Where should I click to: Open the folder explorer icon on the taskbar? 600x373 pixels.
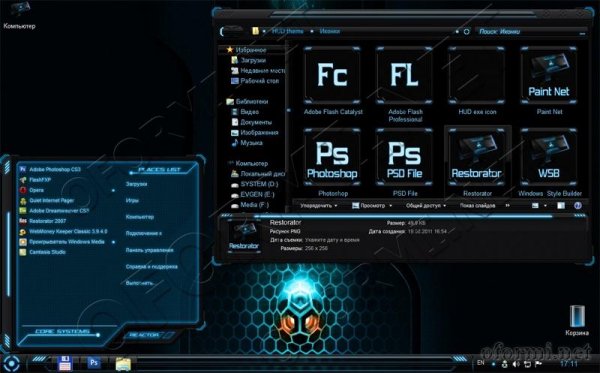[123, 364]
